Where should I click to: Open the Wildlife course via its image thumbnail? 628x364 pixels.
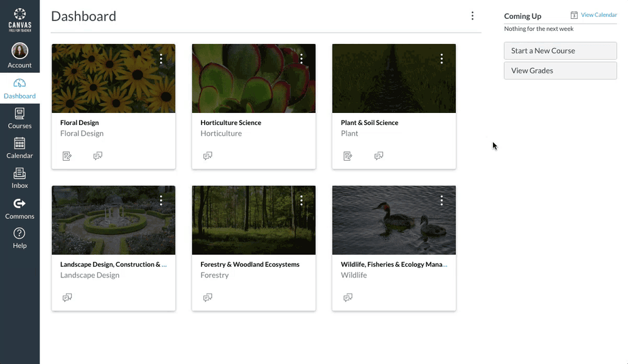394,220
